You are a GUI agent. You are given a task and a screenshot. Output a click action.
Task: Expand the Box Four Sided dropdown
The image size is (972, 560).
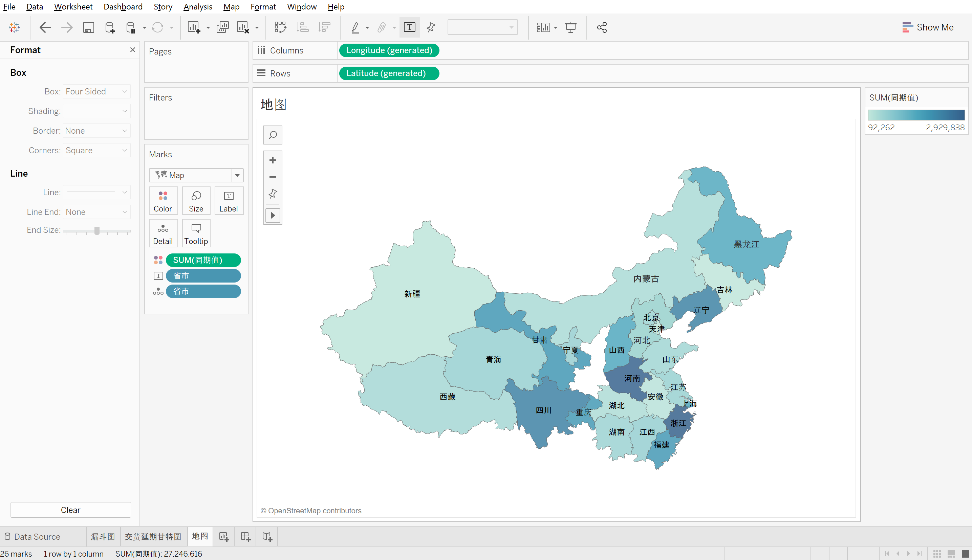click(x=96, y=92)
